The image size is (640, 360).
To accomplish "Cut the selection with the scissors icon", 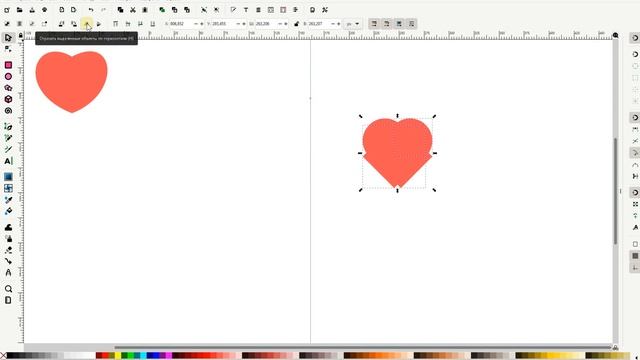I will pos(133,10).
